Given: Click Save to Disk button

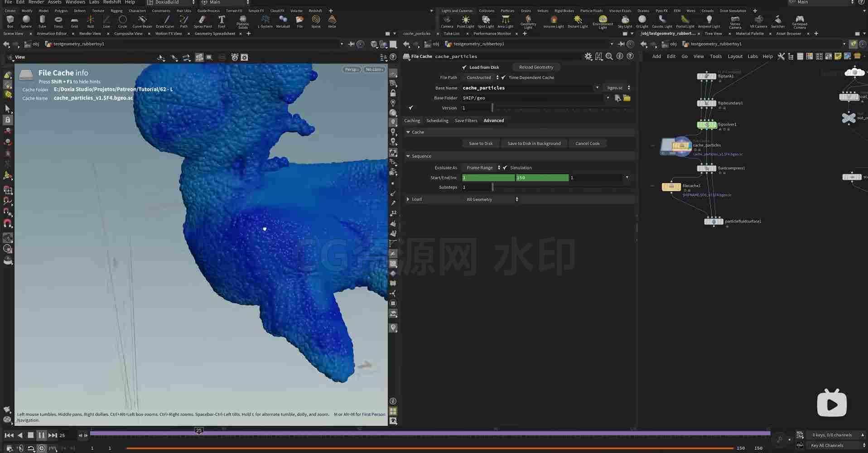Looking at the screenshot, I should pos(481,143).
